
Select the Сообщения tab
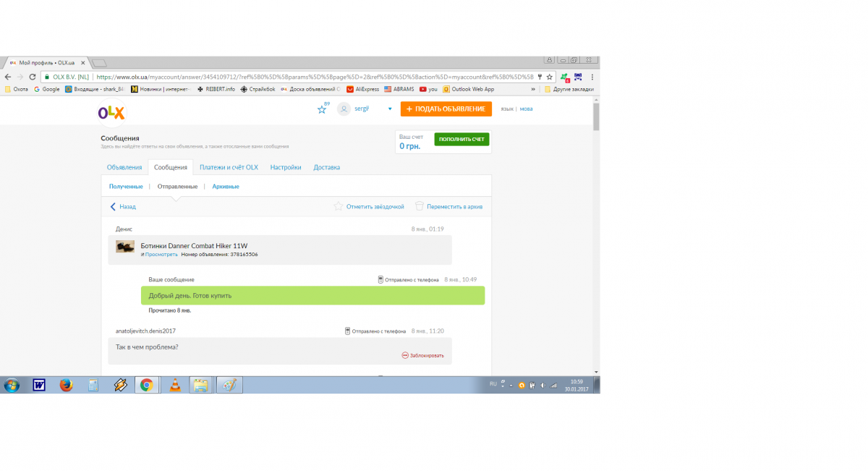(x=171, y=167)
